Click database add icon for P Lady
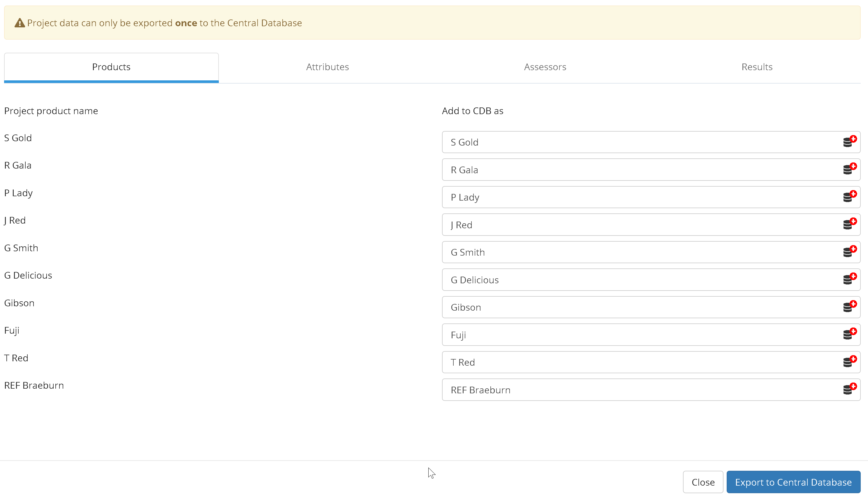The height and width of the screenshot is (499, 868). (849, 197)
